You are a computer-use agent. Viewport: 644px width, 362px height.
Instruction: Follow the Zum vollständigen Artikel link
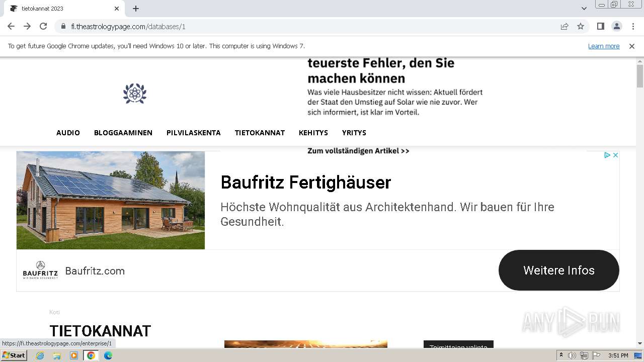358,151
